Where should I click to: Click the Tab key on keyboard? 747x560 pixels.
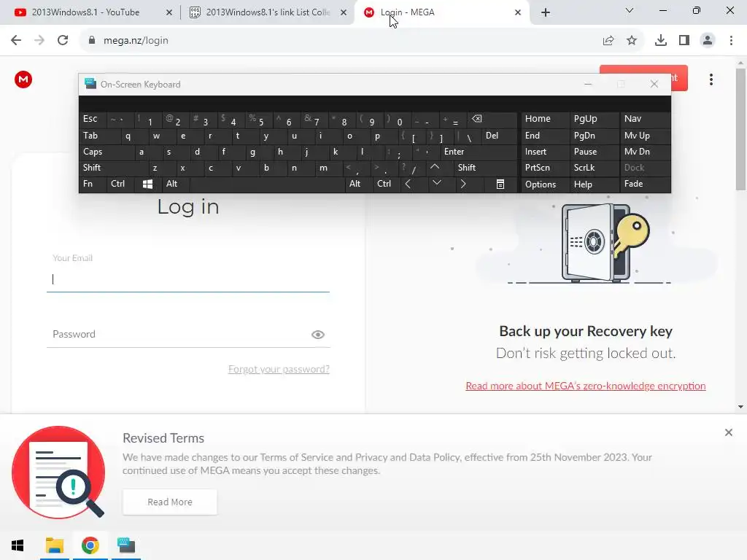click(x=99, y=136)
